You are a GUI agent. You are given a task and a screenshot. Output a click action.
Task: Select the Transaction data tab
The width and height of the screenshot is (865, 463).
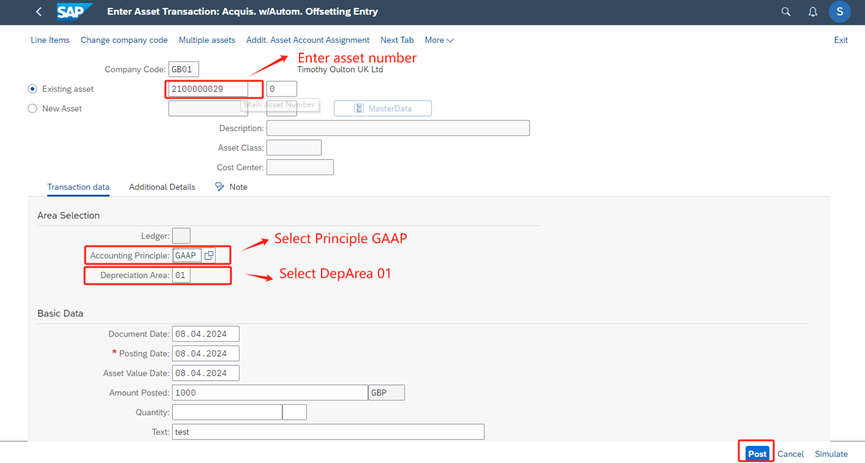click(78, 187)
